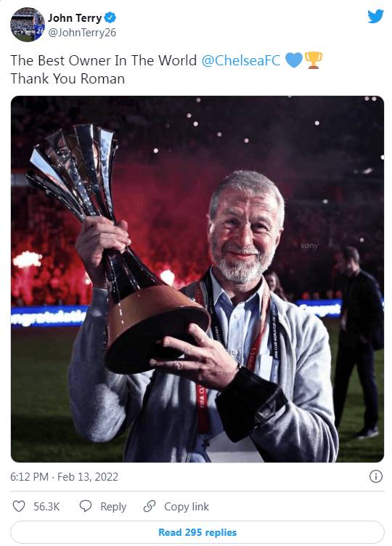This screenshot has width=392, height=546.
Task: Click the Copy link text
Action: (187, 507)
